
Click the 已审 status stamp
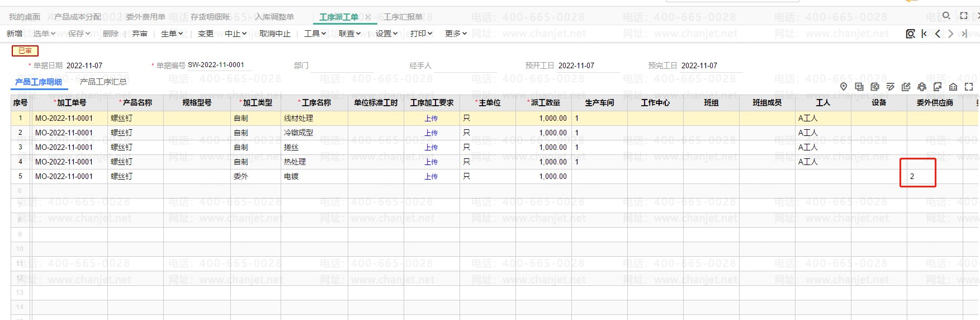click(x=25, y=51)
